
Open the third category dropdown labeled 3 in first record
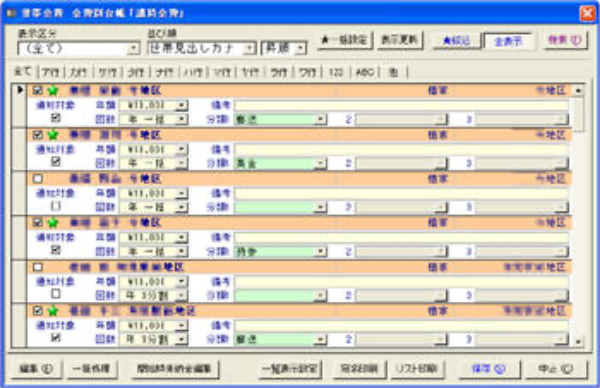pyautogui.click(x=562, y=119)
